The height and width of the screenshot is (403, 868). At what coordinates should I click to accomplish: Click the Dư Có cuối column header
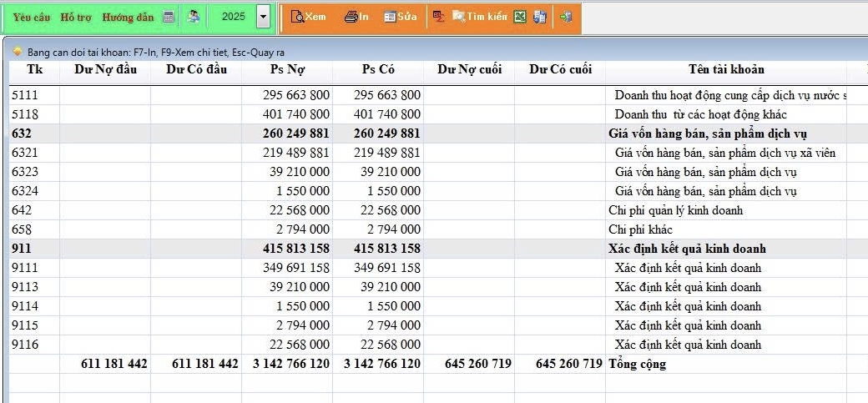(x=560, y=69)
